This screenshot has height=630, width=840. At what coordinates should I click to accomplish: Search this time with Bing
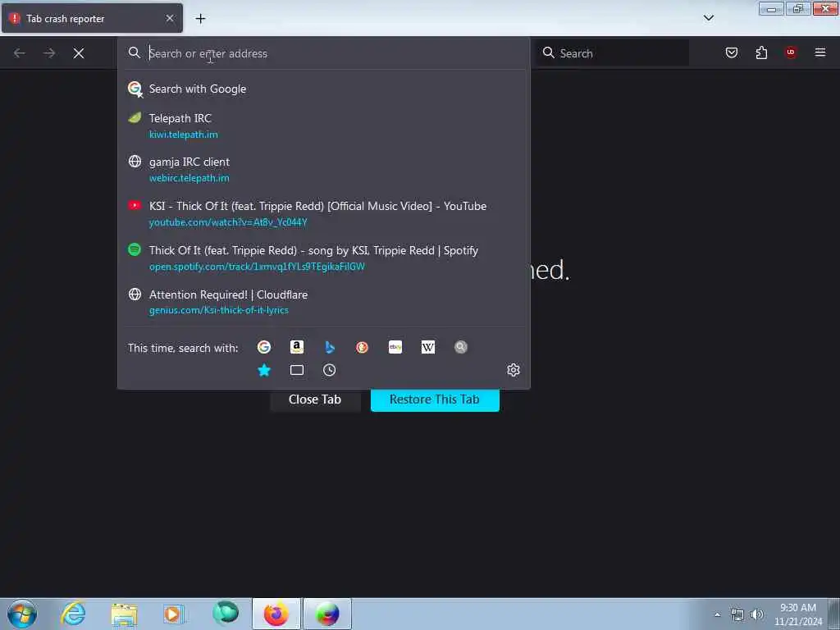(x=330, y=347)
